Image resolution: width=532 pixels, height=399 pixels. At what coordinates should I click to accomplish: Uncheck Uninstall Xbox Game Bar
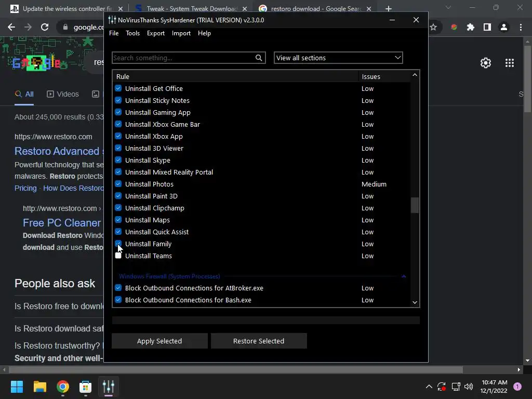tap(118, 124)
